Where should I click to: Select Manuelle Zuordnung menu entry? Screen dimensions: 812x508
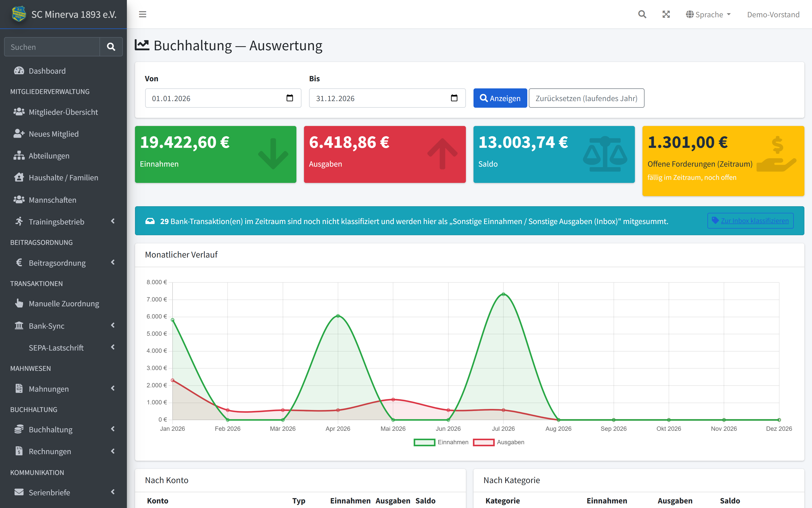(x=63, y=303)
